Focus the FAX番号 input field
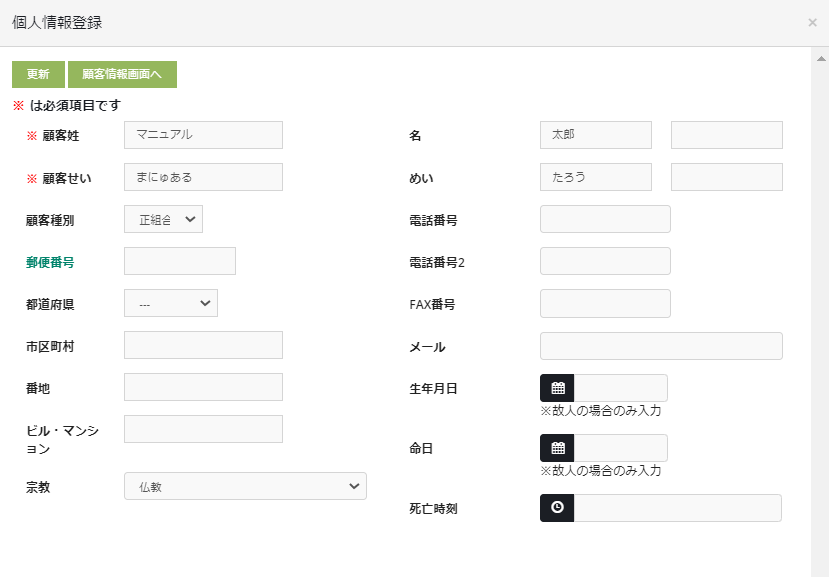Image resolution: width=829 pixels, height=577 pixels. click(x=605, y=303)
